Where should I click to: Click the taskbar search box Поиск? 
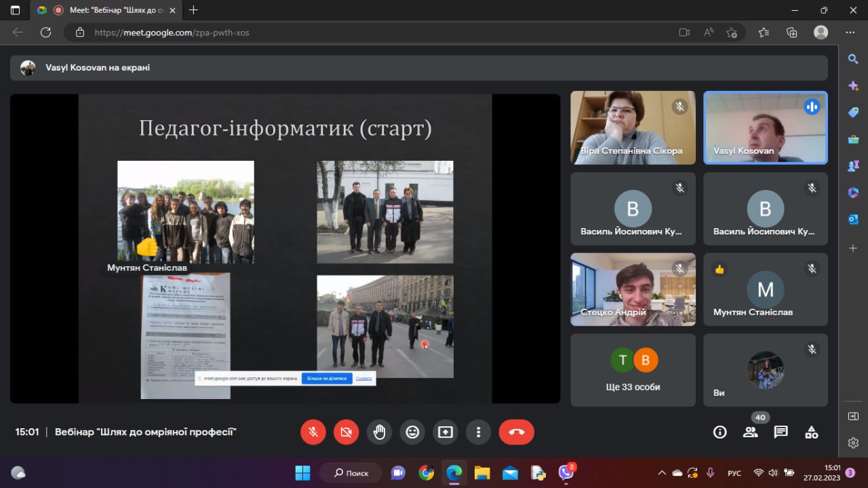click(x=350, y=472)
